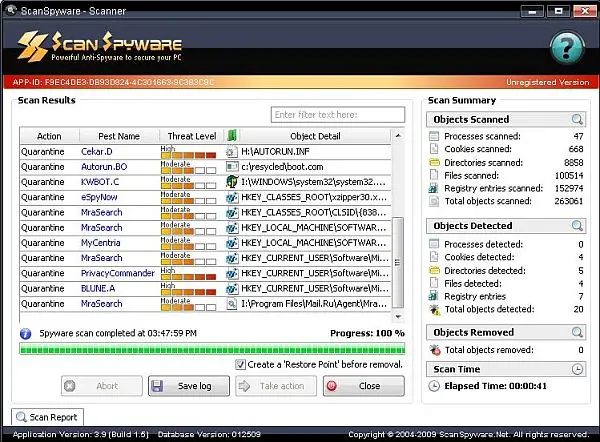Sort by the Object Detail column header
The height and width of the screenshot is (442, 600).
315,136
